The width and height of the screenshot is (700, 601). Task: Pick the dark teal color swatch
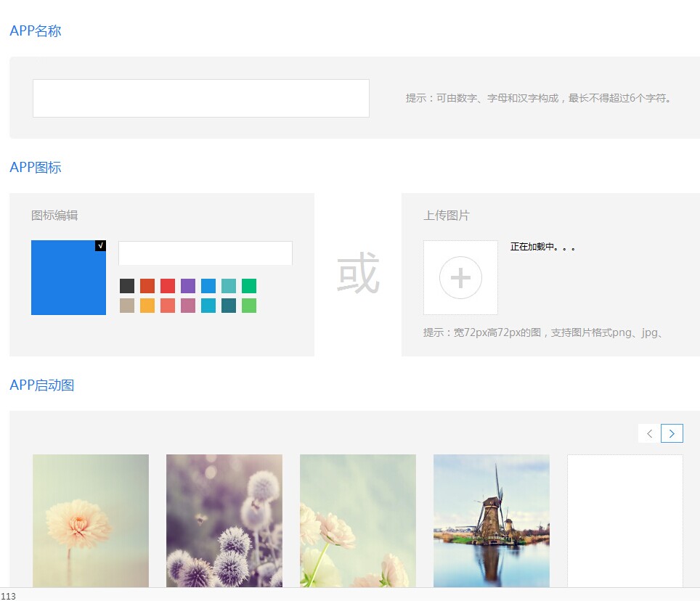point(229,306)
